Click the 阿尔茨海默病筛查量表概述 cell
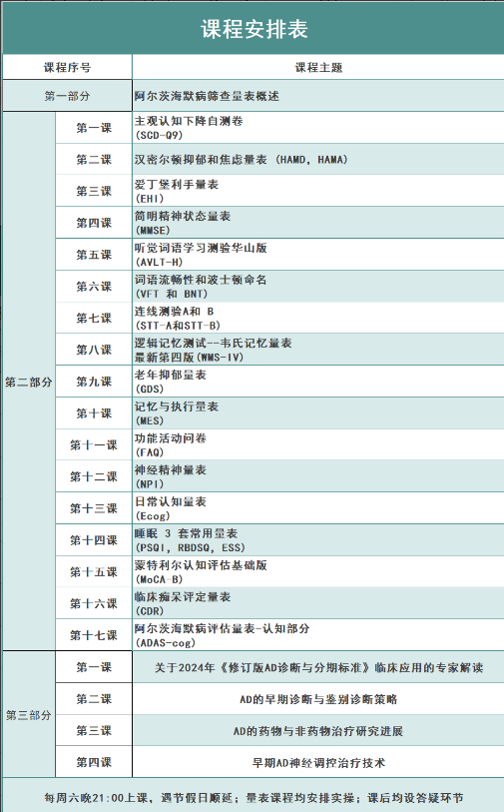Image resolution: width=504 pixels, height=812 pixels. coord(318,96)
